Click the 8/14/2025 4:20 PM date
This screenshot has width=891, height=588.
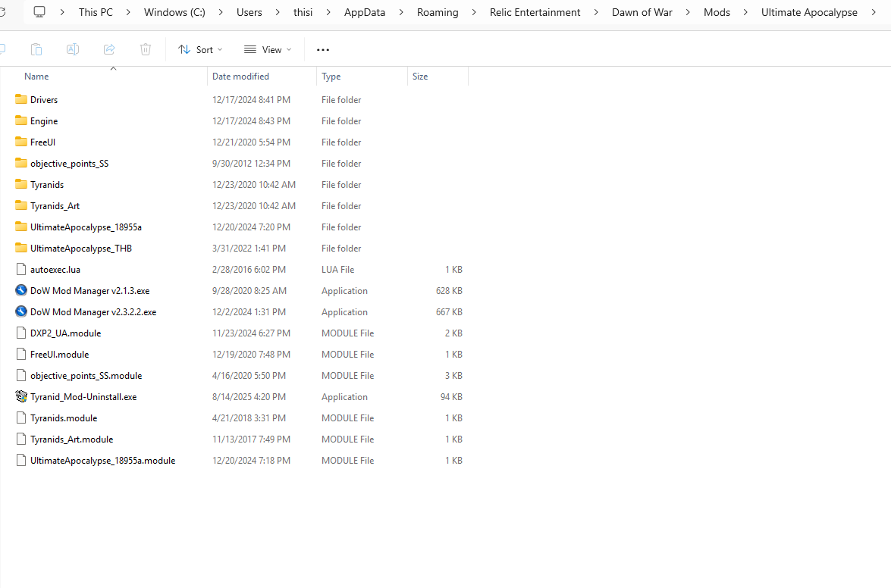point(249,397)
